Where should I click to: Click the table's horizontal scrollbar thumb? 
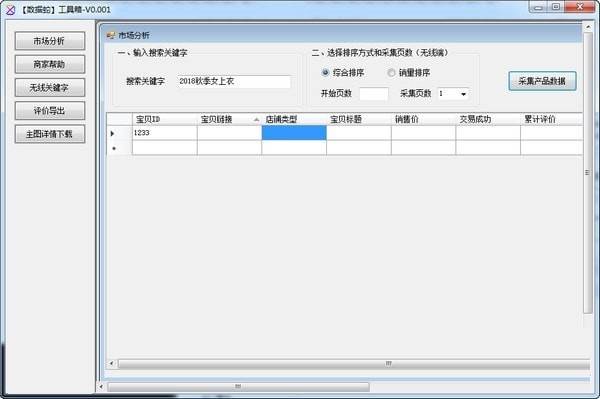click(354, 363)
